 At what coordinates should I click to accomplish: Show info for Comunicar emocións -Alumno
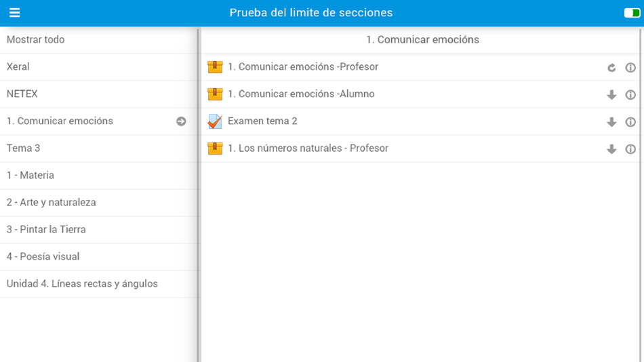pyautogui.click(x=630, y=94)
